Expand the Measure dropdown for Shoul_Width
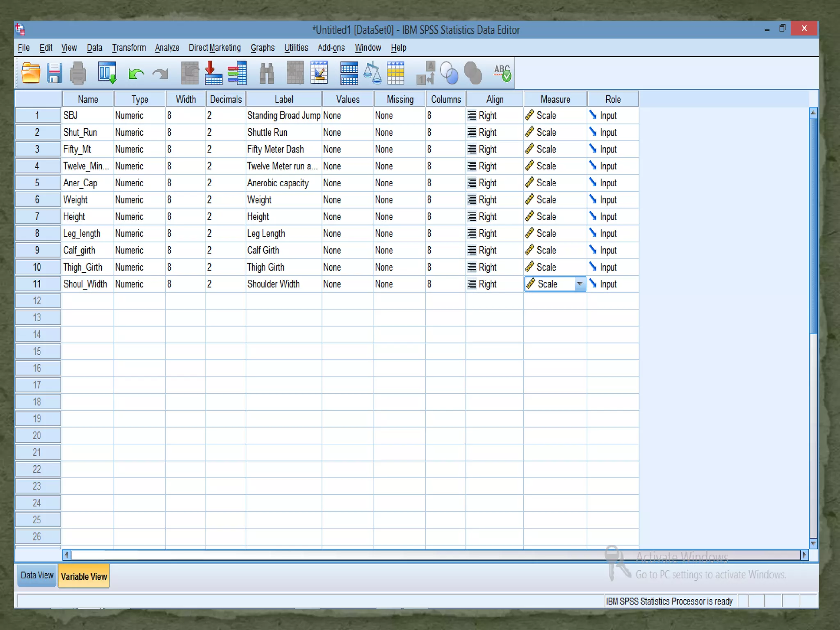The width and height of the screenshot is (840, 630). tap(580, 284)
